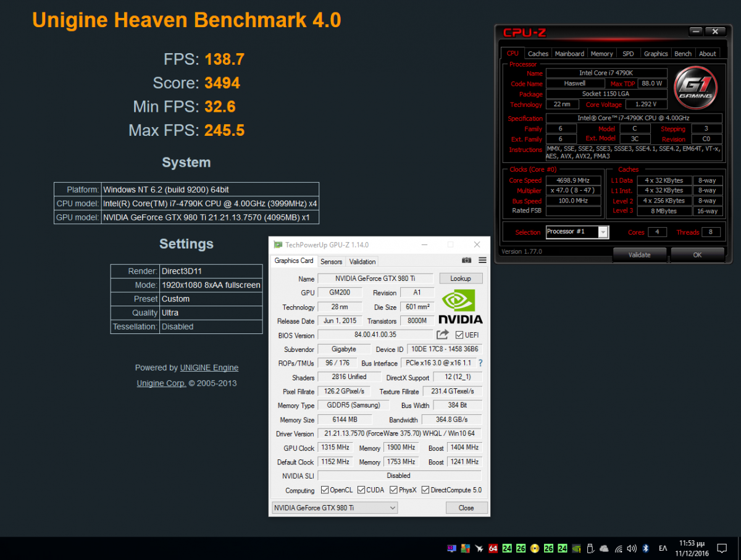Click the OK button in CPU-Z
741x560 pixels.
pyautogui.click(x=697, y=254)
